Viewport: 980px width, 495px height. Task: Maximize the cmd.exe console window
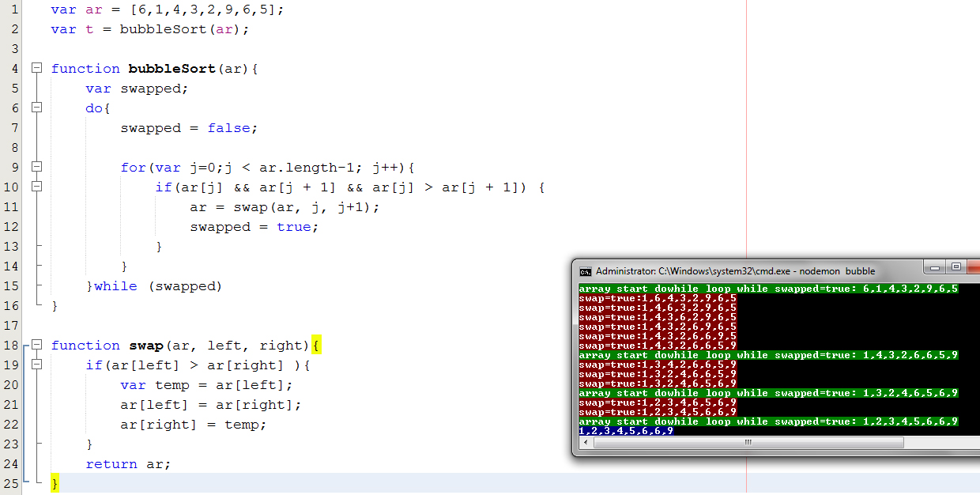click(955, 267)
